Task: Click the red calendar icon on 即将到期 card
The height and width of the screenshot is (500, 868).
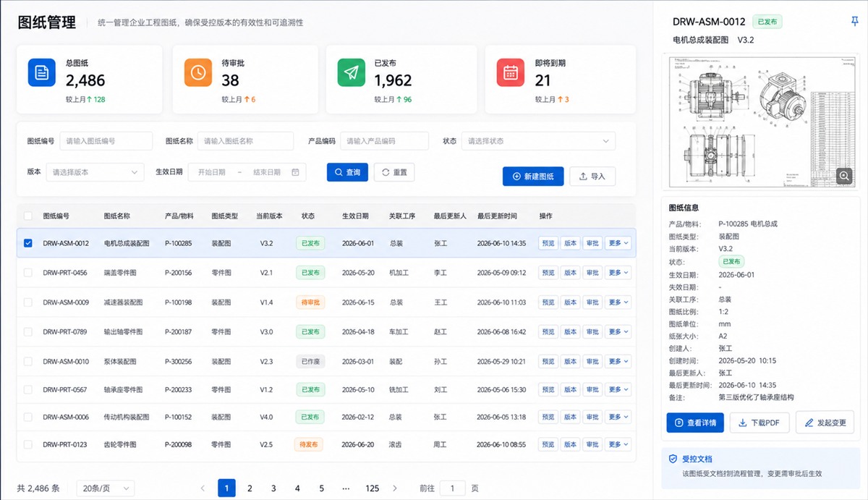Action: [511, 73]
